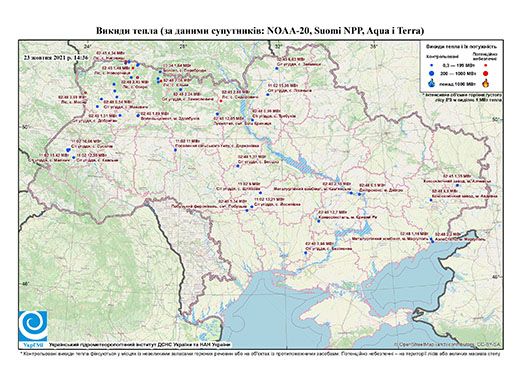Click the blue marker near Кривий Ріг label
Viewport: 520px width, 368px height.
coord(319,221)
